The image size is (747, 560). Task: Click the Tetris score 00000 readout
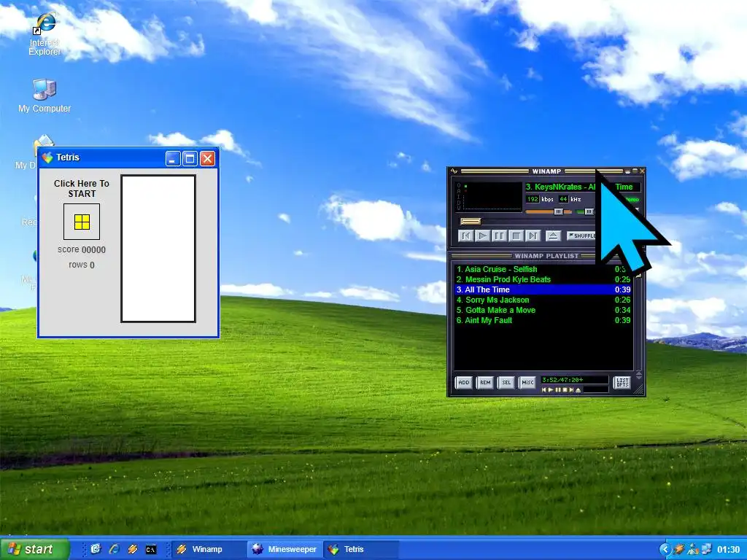point(82,249)
